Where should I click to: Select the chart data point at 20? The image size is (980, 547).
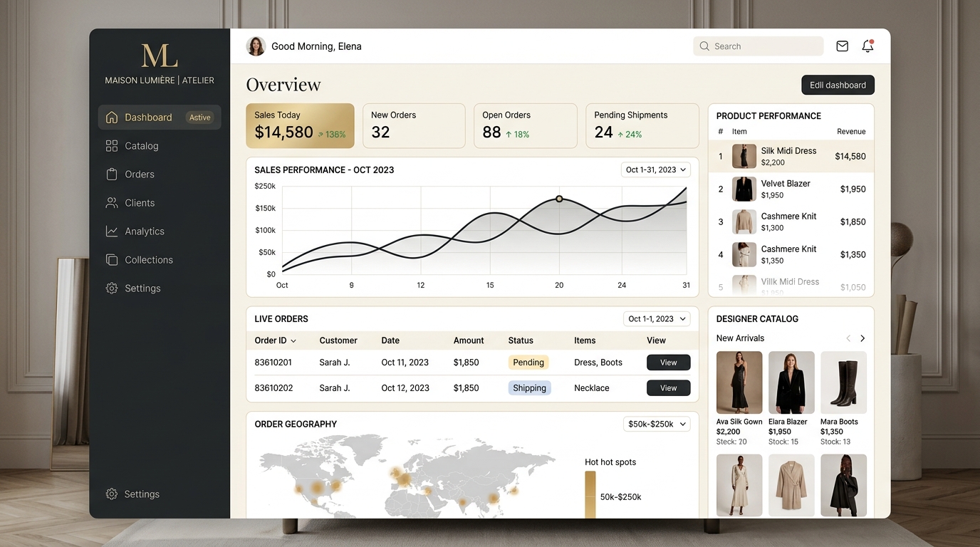coord(559,199)
